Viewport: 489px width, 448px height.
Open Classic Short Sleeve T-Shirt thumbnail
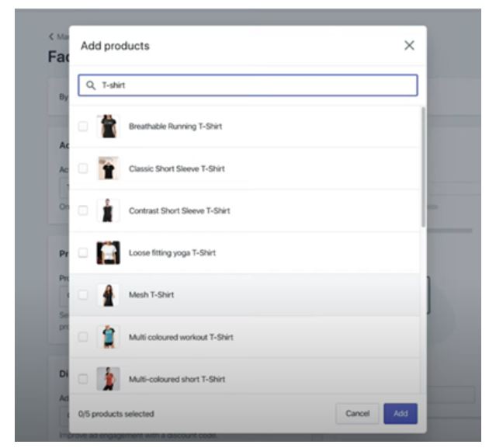coord(108,168)
